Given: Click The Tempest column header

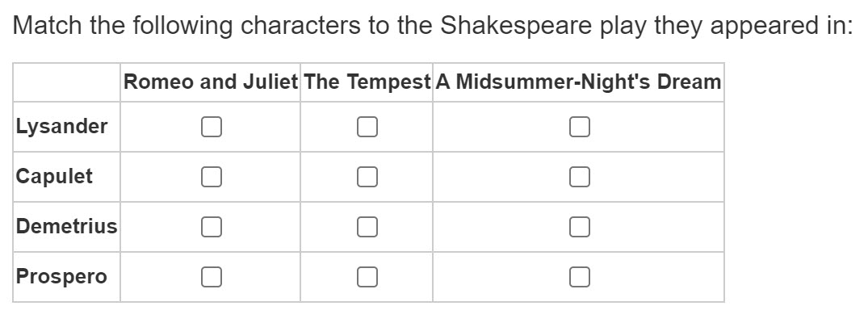Looking at the screenshot, I should (x=367, y=82).
